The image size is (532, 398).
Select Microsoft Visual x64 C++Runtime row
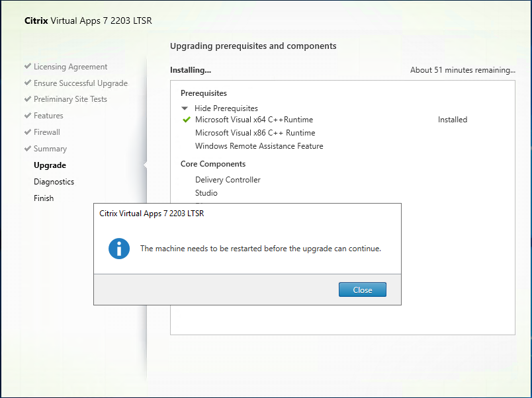click(254, 120)
